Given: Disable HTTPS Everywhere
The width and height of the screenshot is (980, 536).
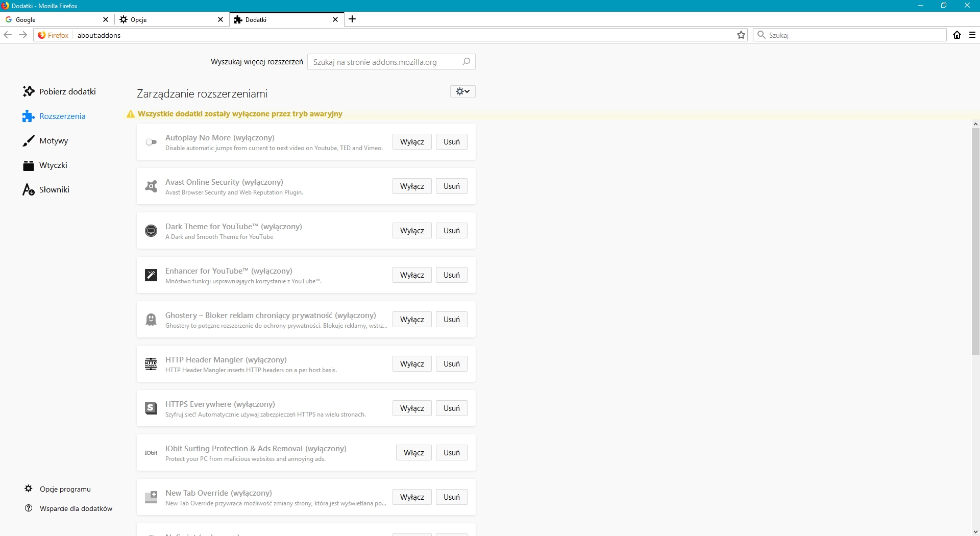Looking at the screenshot, I should pyautogui.click(x=412, y=408).
